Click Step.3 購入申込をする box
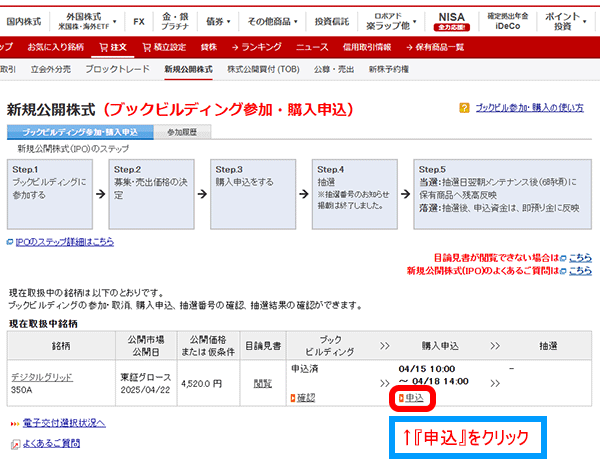Image resolution: width=600 pixels, height=460 pixels. 253,194
